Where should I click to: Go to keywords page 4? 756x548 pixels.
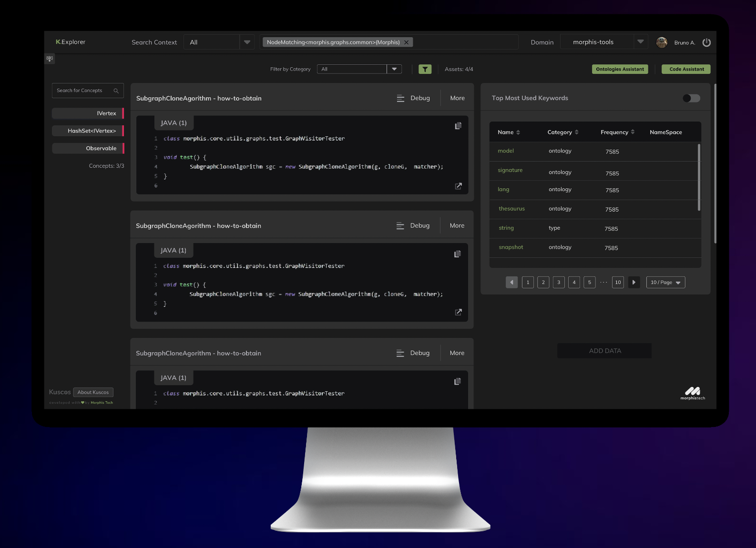pos(574,282)
